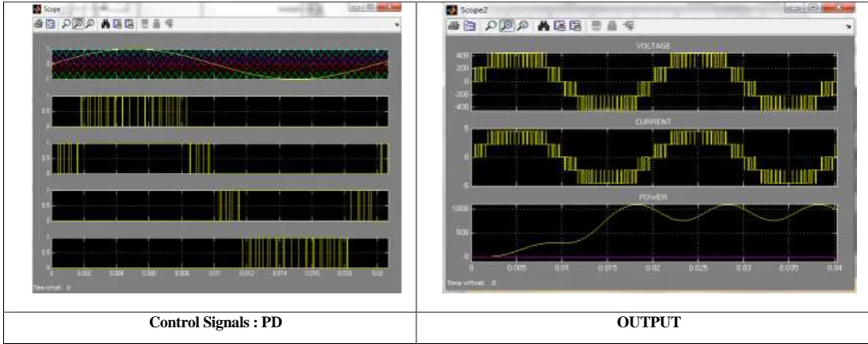Open Signal selection icon in Scope2 window
This screenshot has height=344, width=868.
[x=629, y=25]
